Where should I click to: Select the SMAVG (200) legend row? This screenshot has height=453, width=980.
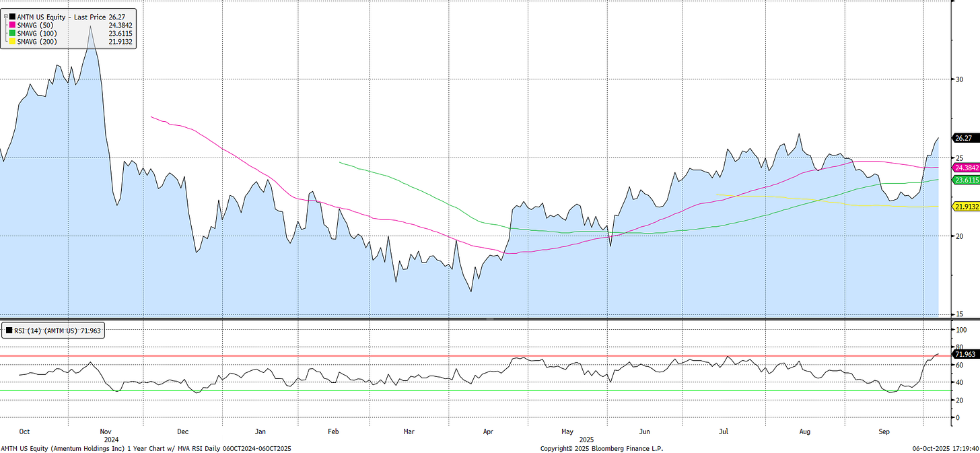click(71, 42)
